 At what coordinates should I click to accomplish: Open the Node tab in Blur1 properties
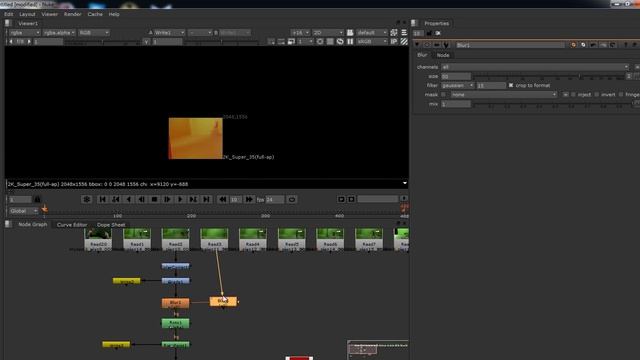coord(443,55)
